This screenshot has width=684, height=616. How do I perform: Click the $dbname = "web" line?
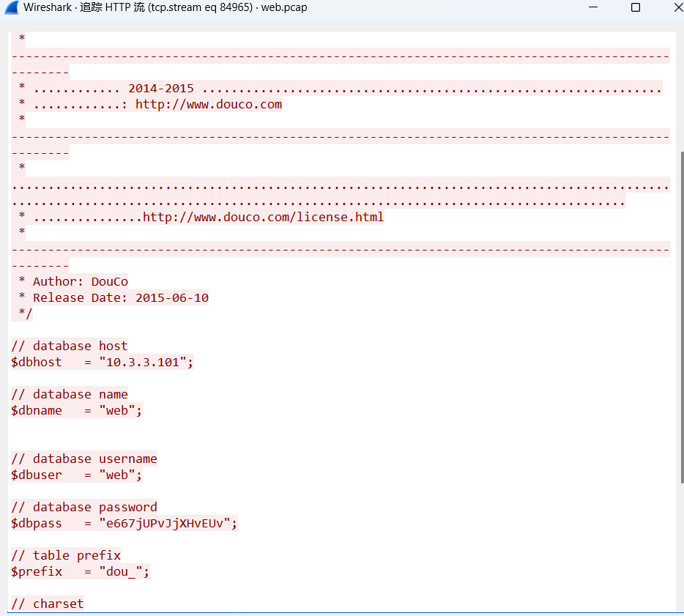coord(76,410)
